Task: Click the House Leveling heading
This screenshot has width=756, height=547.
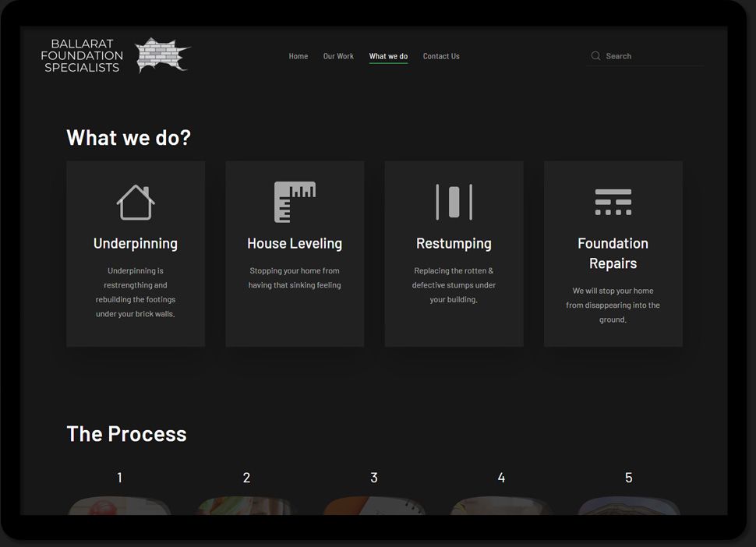Action: (295, 244)
